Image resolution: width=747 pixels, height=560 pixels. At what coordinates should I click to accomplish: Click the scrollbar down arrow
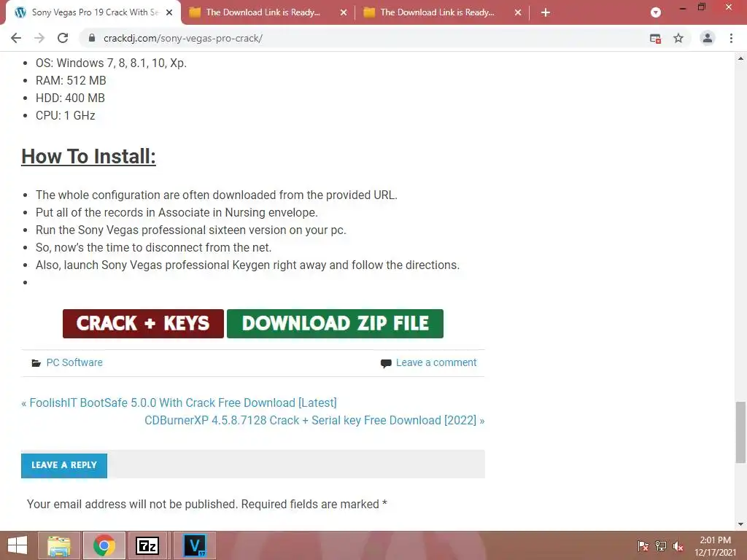(x=740, y=524)
